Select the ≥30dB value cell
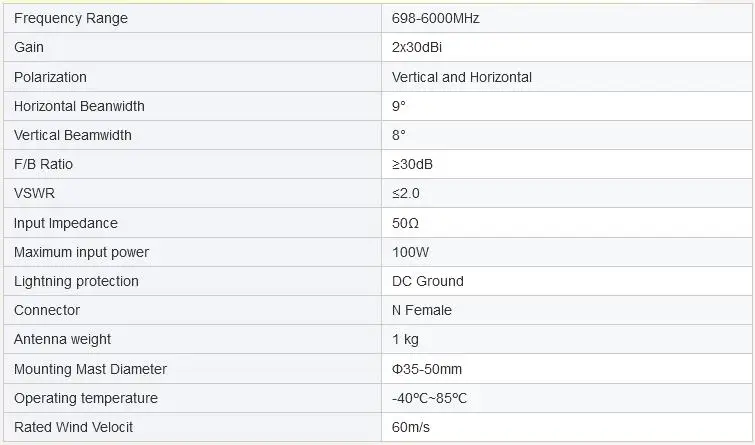 [x=412, y=164]
